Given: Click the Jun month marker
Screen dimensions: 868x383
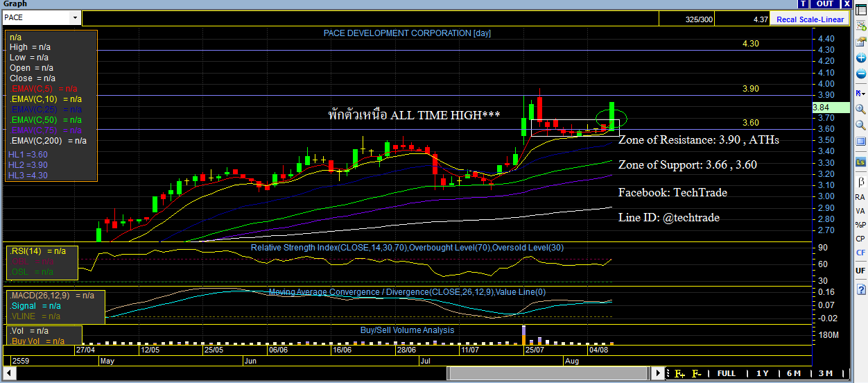Looking at the screenshot, I should tap(250, 361).
